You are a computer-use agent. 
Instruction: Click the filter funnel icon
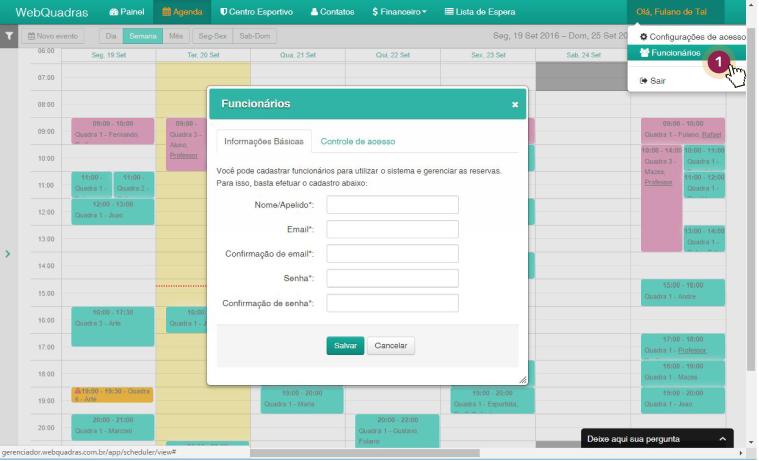pyautogui.click(x=9, y=36)
